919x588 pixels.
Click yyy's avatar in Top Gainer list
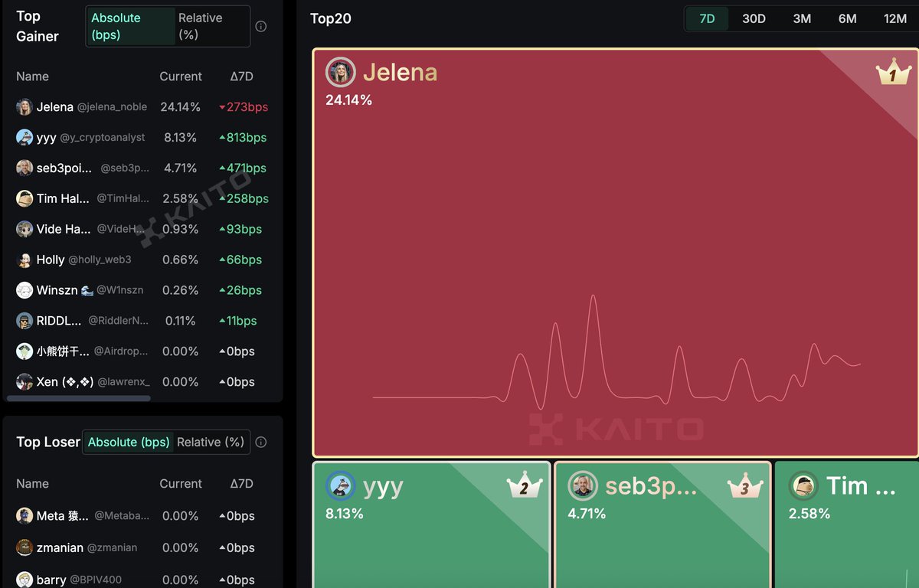25,138
